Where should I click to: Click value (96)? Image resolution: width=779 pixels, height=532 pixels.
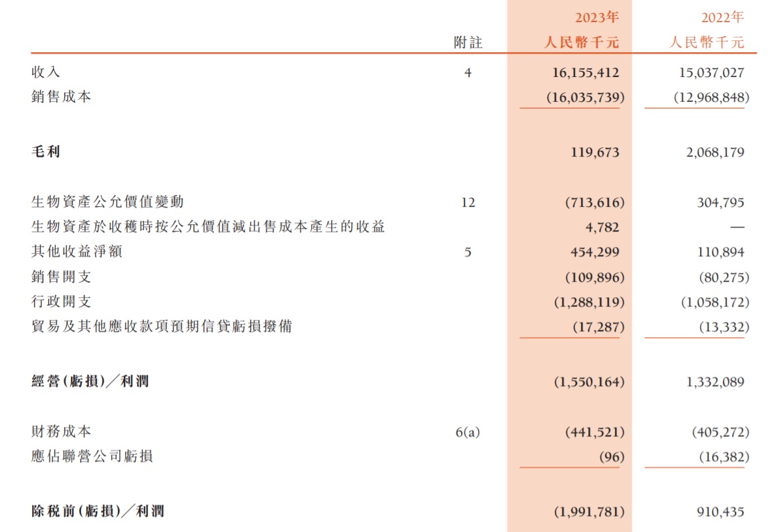click(612, 457)
